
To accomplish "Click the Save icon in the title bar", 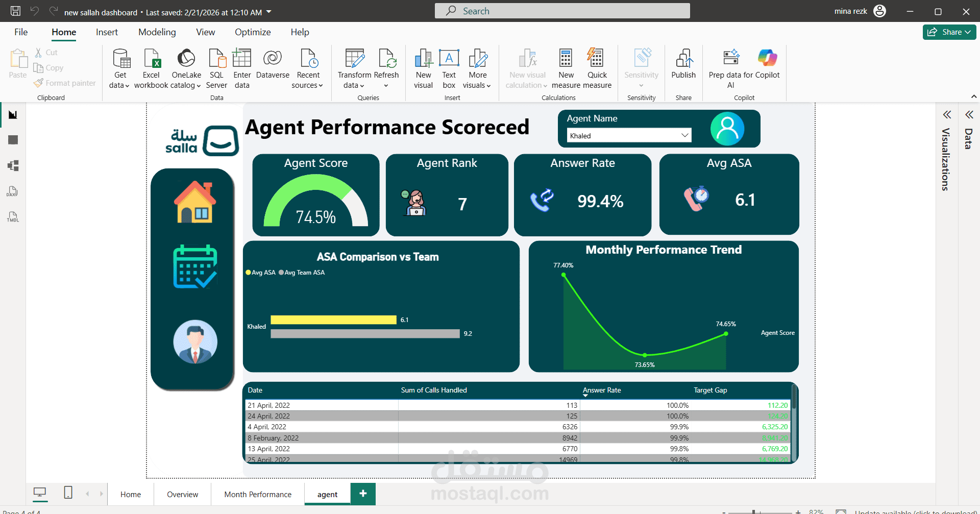I will click(x=16, y=11).
